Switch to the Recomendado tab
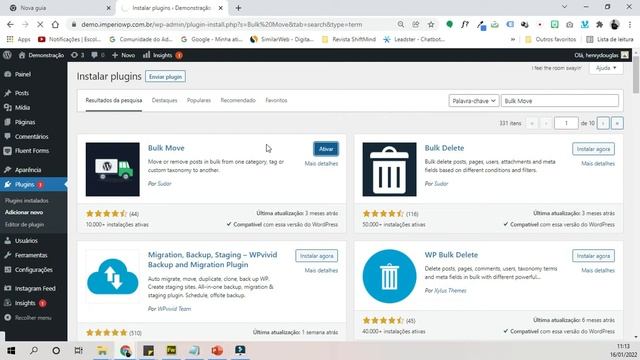 (238, 100)
